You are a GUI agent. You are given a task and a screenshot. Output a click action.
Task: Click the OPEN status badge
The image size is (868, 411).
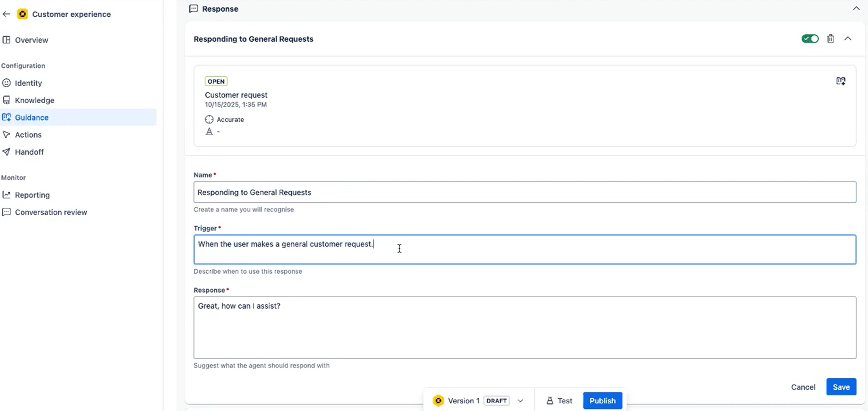[216, 81]
